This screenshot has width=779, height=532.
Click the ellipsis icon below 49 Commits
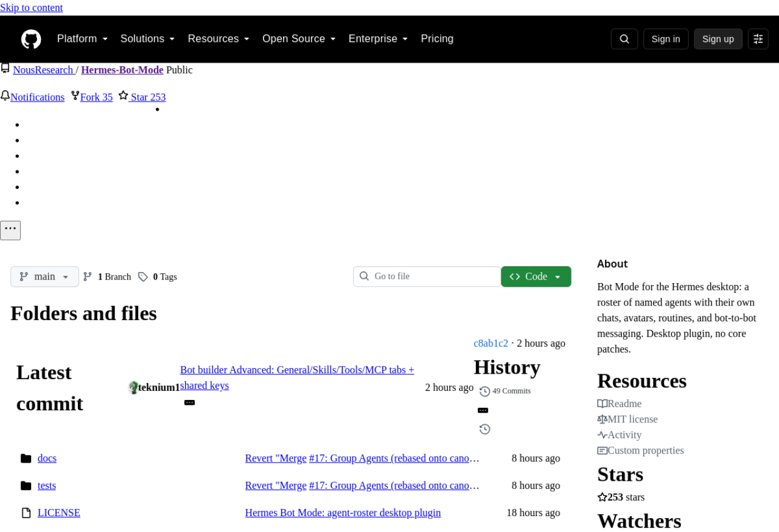[483, 410]
